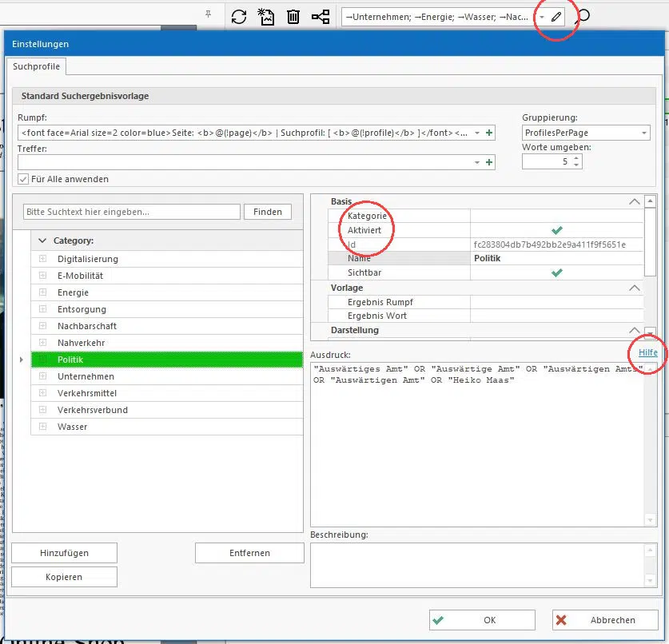Screen dimensions: 669x644
Task: Click the Ergebnis Rumpf value cell
Action: click(x=557, y=302)
